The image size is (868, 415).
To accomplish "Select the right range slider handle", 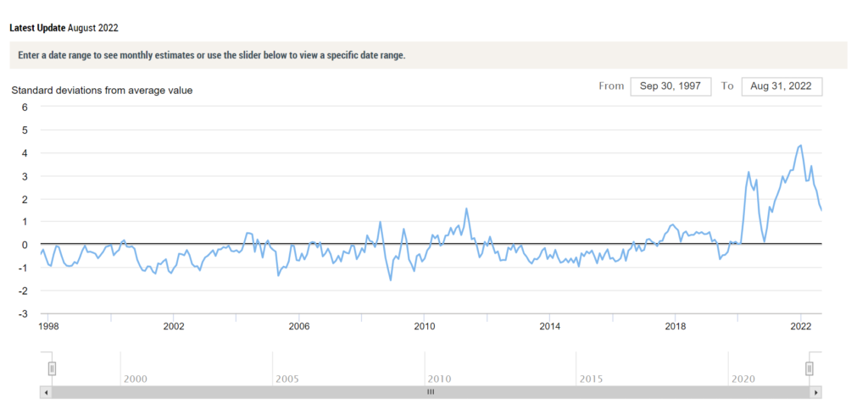I will click(810, 368).
